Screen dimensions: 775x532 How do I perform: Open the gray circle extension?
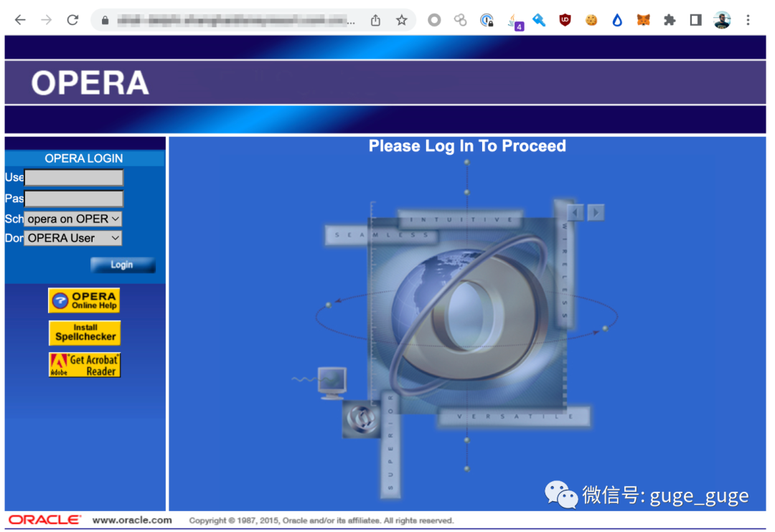click(434, 20)
